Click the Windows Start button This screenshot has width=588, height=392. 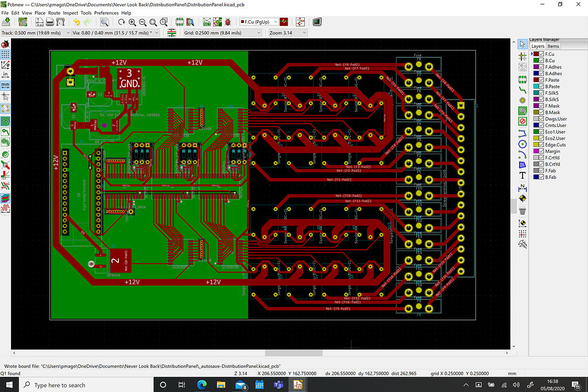coord(9,385)
